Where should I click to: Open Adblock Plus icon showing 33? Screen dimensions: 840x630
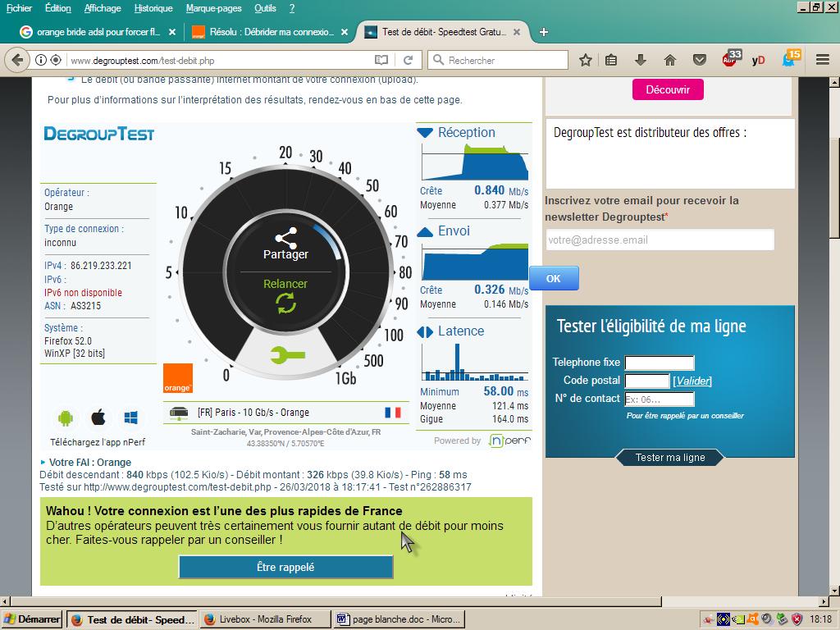731,58
